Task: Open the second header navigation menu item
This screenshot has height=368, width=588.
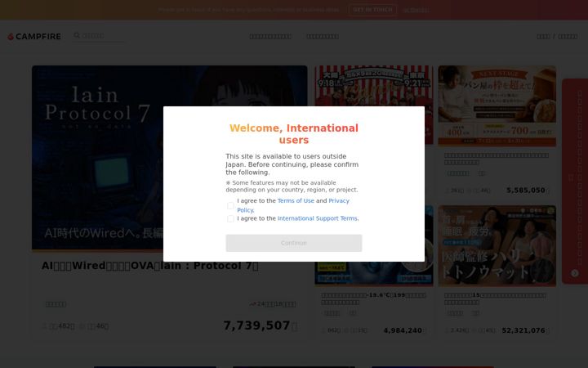Action: [x=323, y=37]
